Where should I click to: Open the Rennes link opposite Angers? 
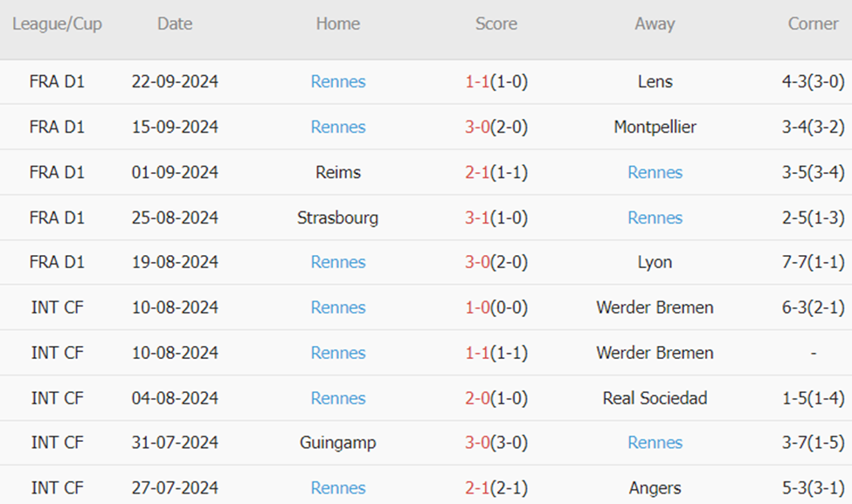point(338,488)
